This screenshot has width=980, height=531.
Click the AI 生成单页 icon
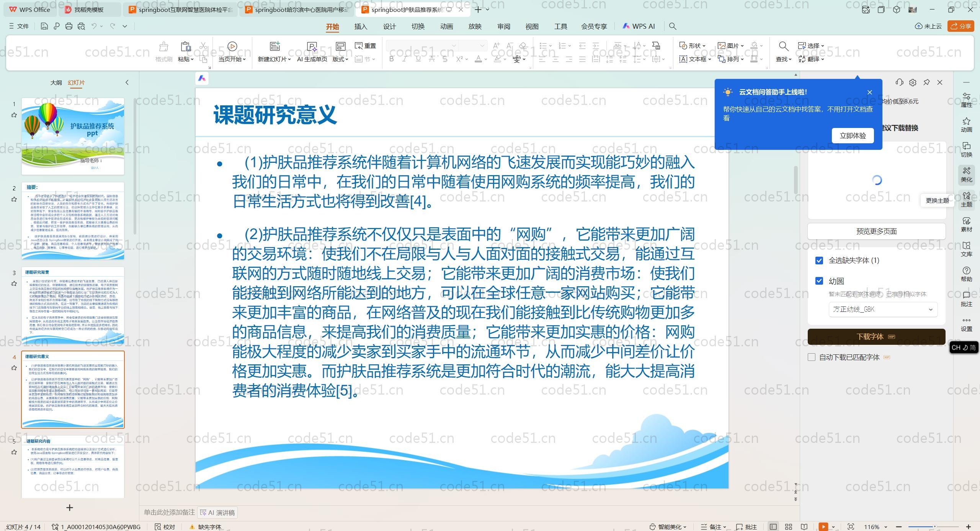[312, 46]
